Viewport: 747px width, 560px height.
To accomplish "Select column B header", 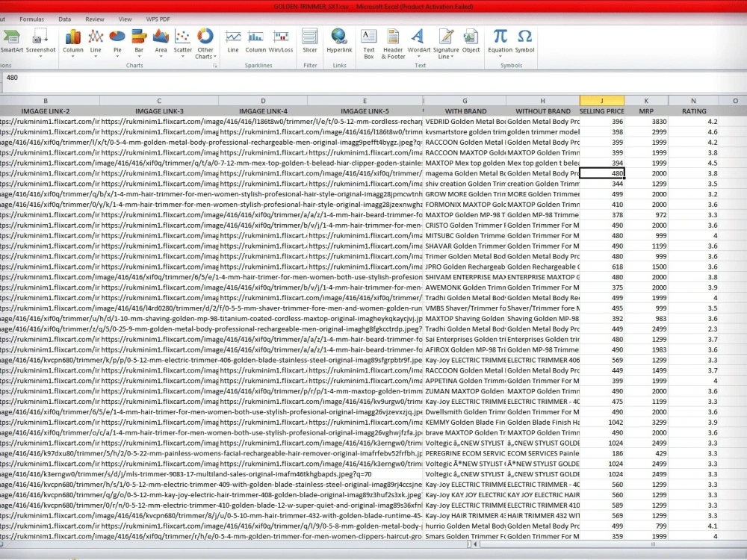I will pos(46,101).
